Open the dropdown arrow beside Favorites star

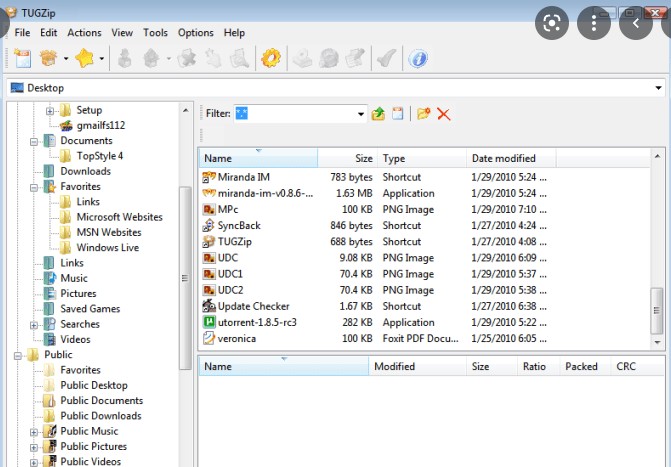(x=101, y=59)
